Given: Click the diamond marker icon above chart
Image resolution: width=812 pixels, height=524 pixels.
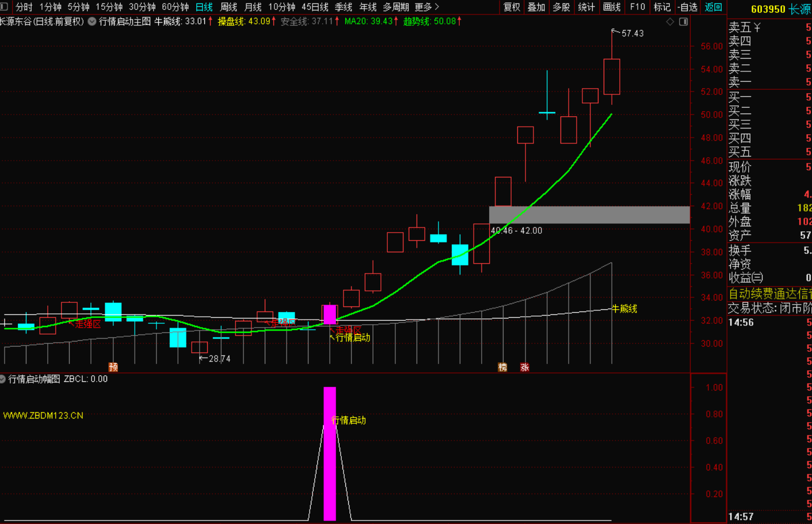Looking at the screenshot, I should pyautogui.click(x=670, y=22).
